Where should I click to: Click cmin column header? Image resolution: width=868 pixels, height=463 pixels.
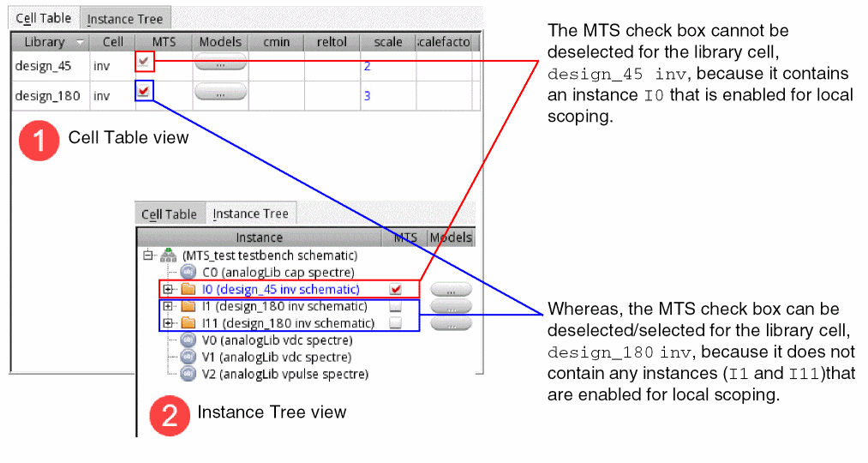[276, 42]
